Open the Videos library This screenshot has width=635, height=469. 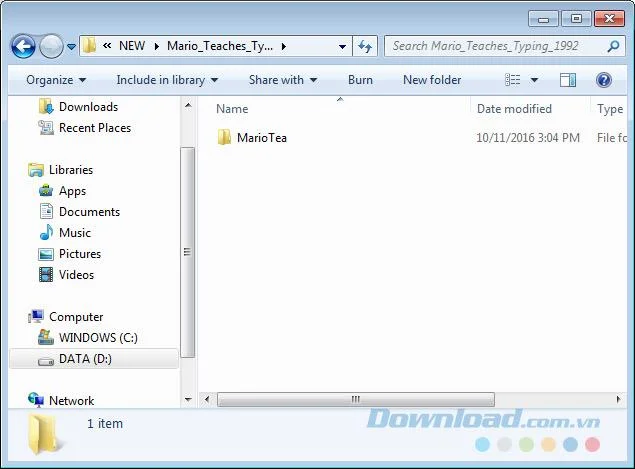point(76,275)
